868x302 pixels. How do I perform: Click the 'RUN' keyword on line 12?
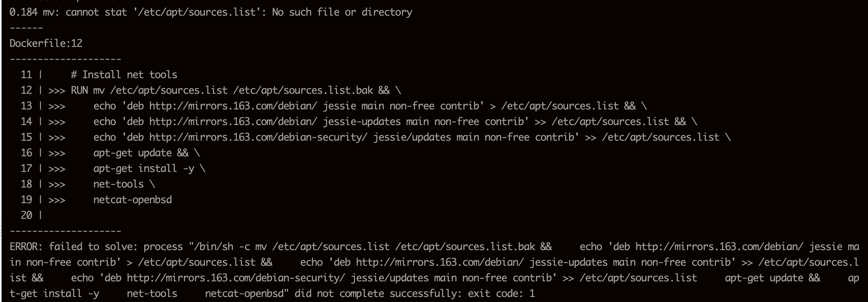click(x=79, y=90)
